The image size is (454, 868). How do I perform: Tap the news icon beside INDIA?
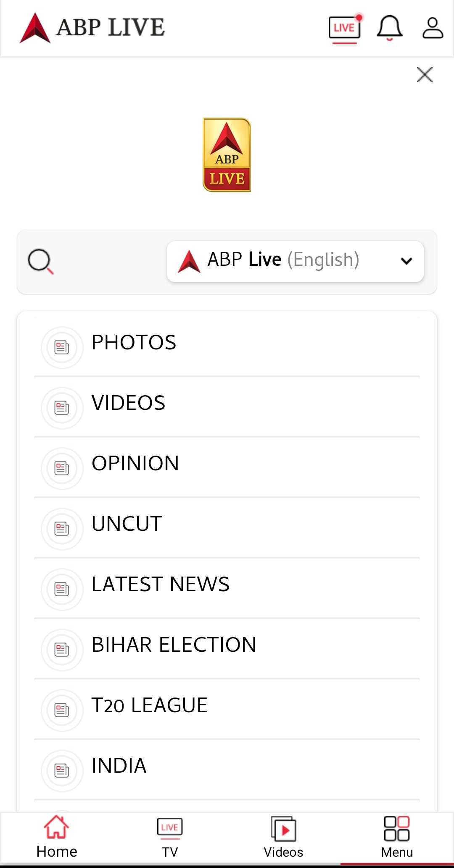[x=62, y=771]
